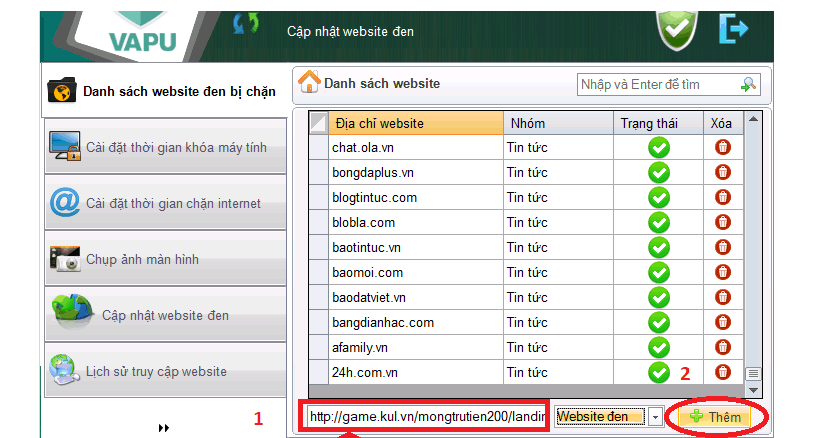Open Chụp ảnh màn hình

pos(166,259)
